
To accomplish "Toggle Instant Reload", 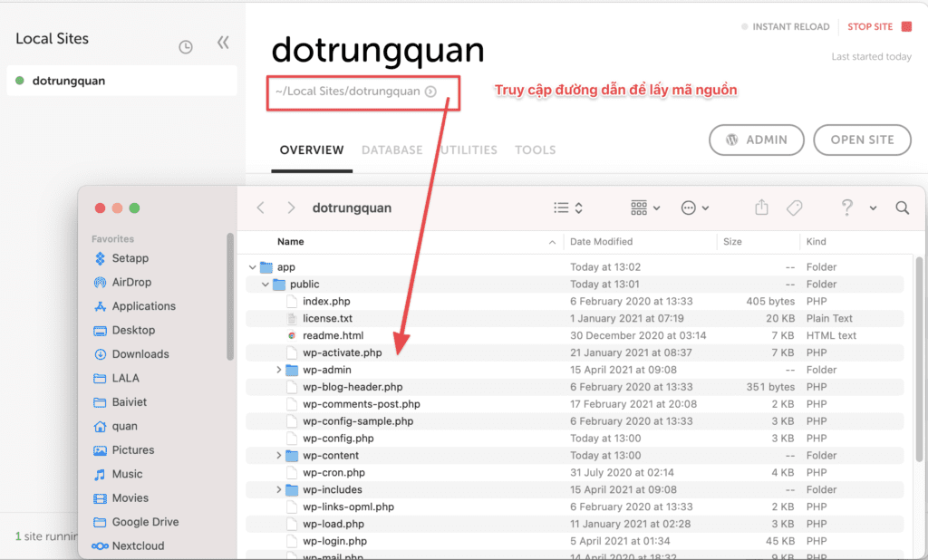I will (786, 26).
